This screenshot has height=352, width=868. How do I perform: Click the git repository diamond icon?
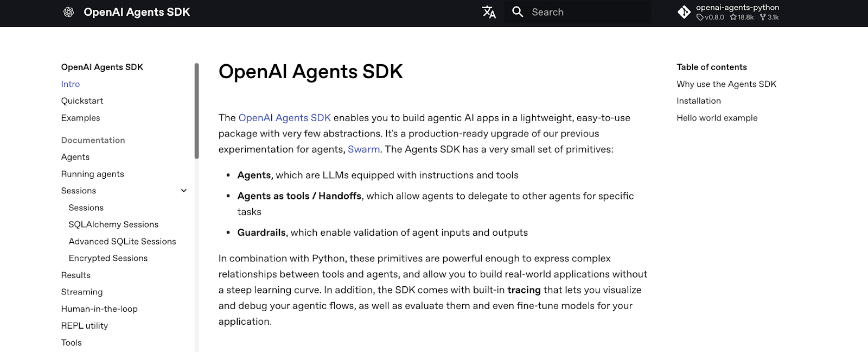(684, 12)
